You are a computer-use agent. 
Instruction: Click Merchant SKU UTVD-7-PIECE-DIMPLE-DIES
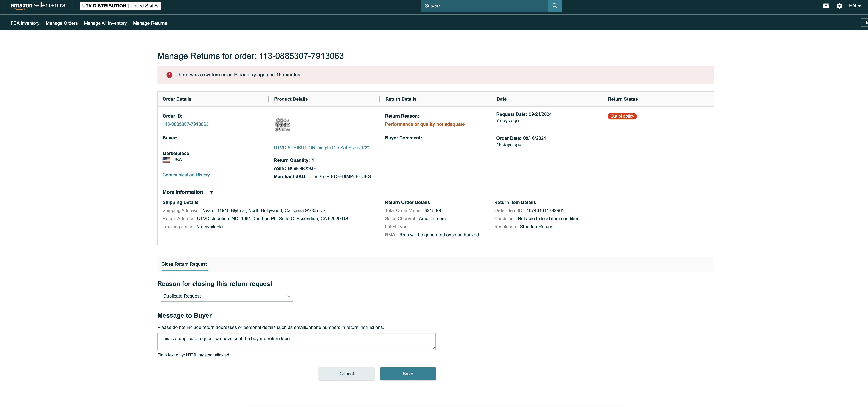339,177
